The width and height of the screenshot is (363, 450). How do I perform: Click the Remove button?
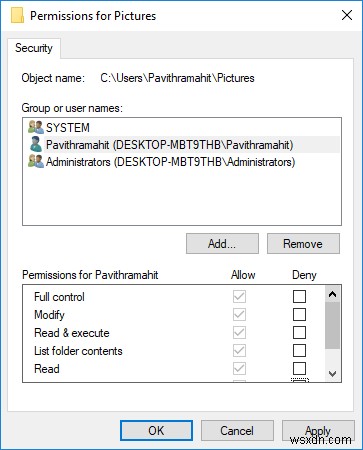point(303,244)
